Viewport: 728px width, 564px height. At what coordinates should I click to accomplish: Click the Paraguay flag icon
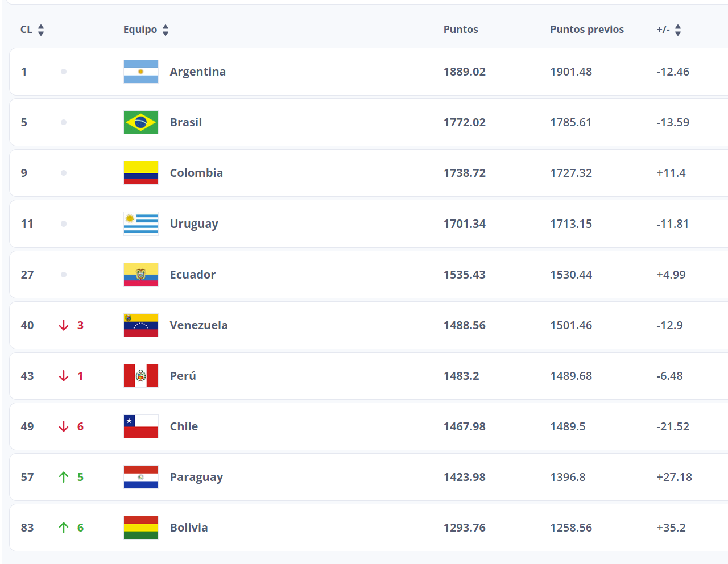tap(141, 477)
